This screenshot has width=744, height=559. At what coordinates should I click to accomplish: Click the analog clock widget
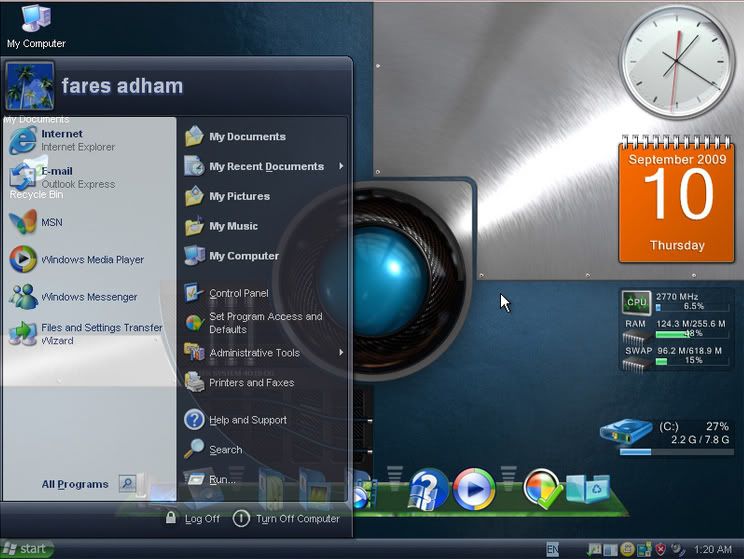click(x=677, y=62)
